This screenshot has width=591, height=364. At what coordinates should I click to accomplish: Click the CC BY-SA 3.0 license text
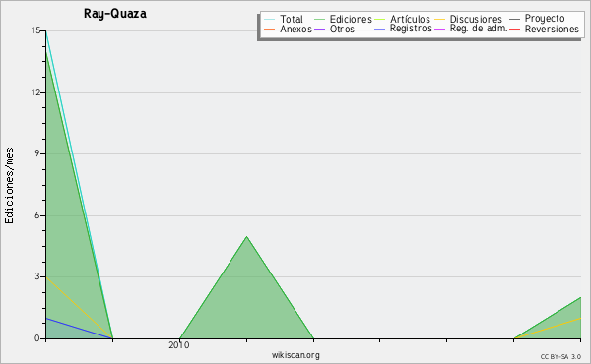(x=560, y=356)
